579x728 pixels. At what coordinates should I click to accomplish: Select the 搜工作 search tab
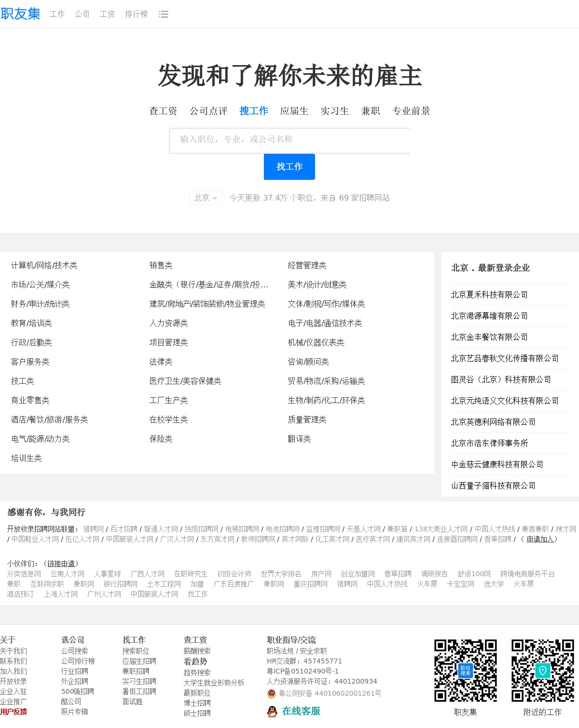click(254, 111)
